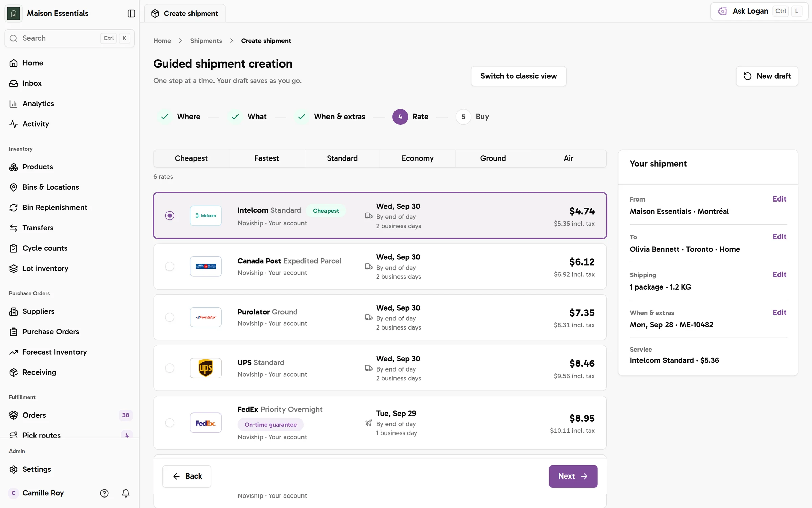Screen dimensions: 812x508
Task: Click the Orders count badge 38
Action: (x=126, y=415)
